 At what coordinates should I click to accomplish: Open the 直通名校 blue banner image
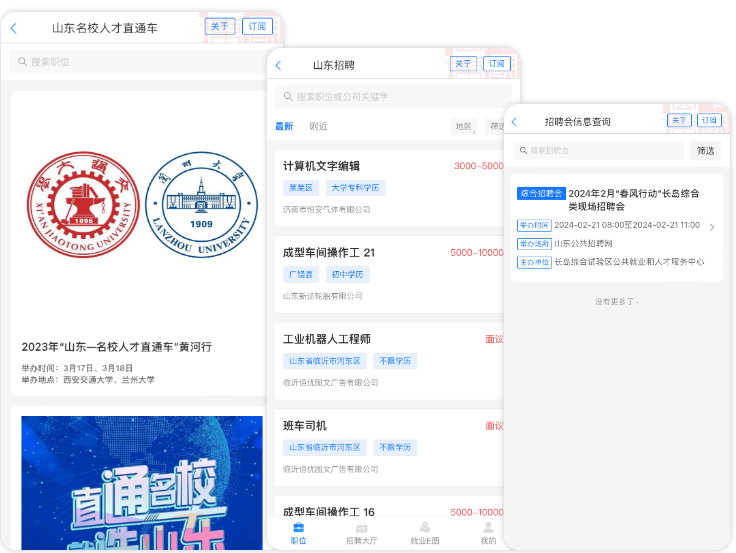click(142, 483)
